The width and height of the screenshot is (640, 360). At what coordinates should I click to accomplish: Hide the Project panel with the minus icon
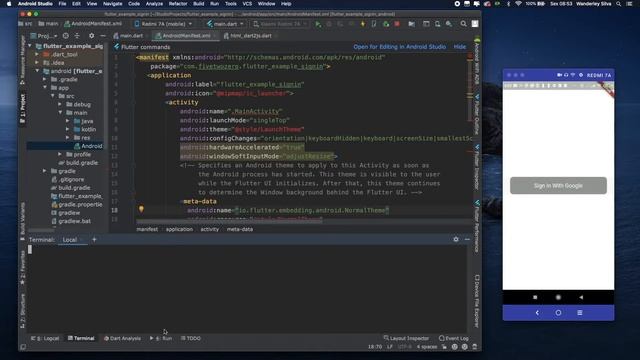click(102, 36)
